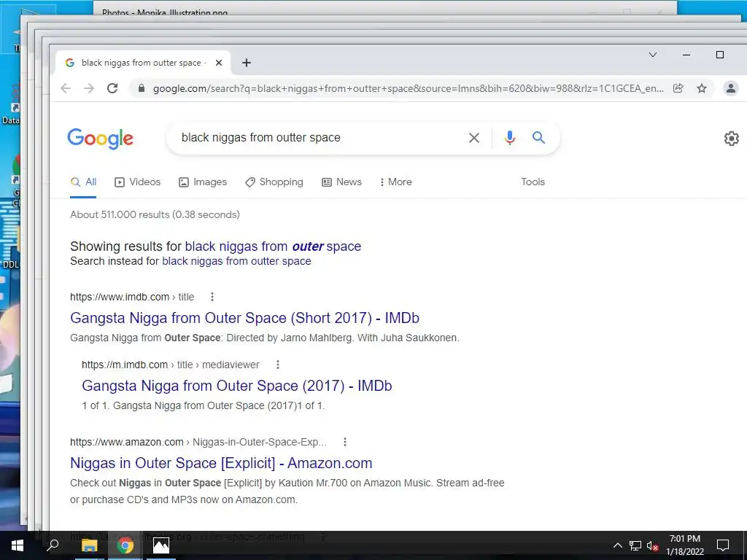This screenshot has width=747, height=560.
Task: Open first IMDb result title (Short 2017)
Action: tap(245, 318)
